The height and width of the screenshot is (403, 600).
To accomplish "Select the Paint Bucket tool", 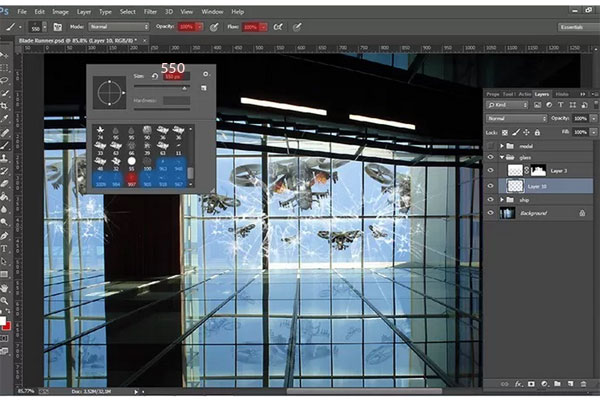I will (x=5, y=197).
